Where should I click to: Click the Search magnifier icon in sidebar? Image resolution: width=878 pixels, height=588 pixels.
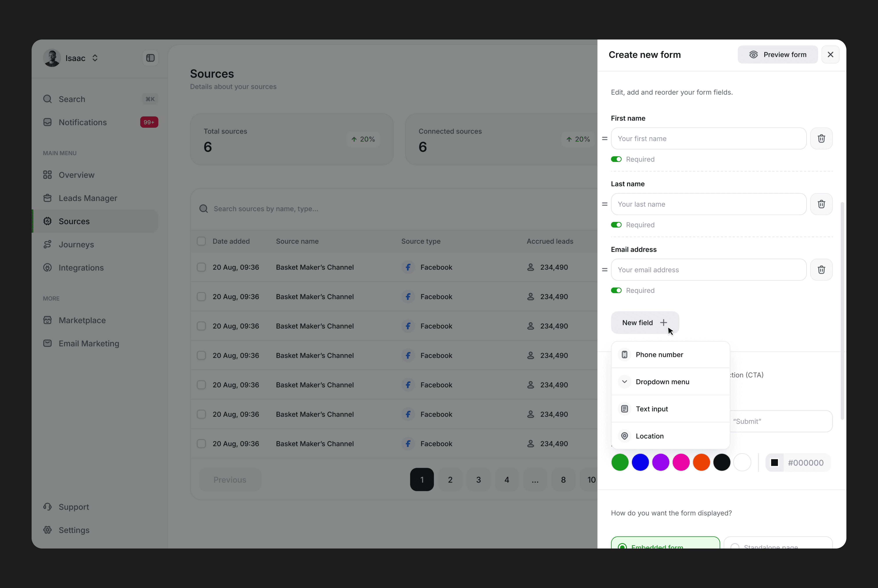pyautogui.click(x=48, y=99)
